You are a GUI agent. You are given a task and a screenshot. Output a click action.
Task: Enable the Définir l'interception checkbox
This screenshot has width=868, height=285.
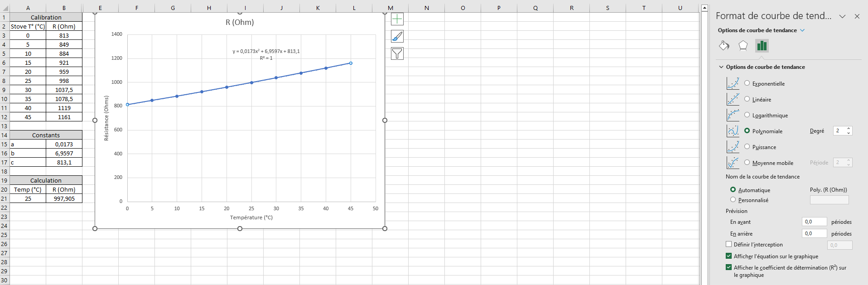pos(729,244)
